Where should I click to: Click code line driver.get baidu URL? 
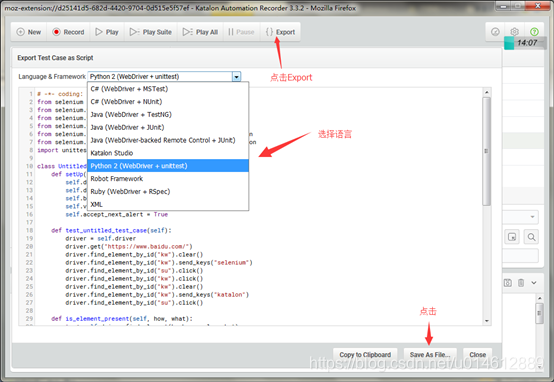[129, 247]
